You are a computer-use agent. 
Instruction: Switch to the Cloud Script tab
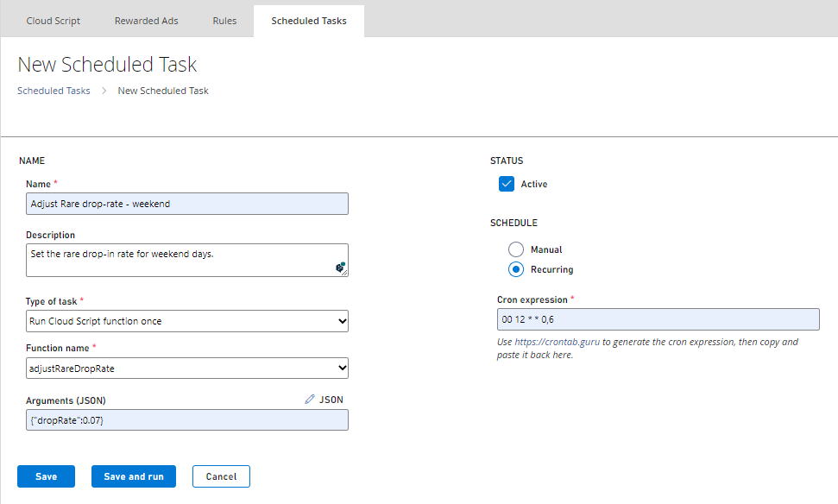[x=53, y=20]
